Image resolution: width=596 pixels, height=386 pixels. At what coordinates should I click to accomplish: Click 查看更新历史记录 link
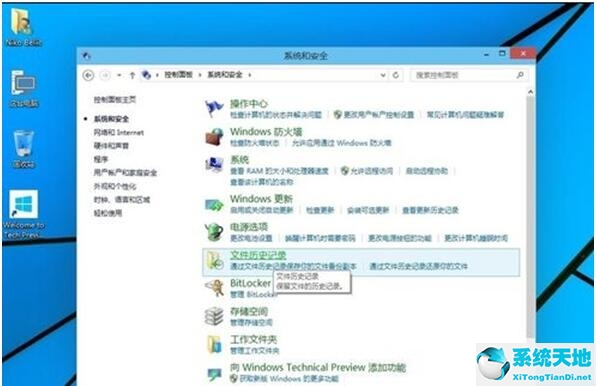431,210
